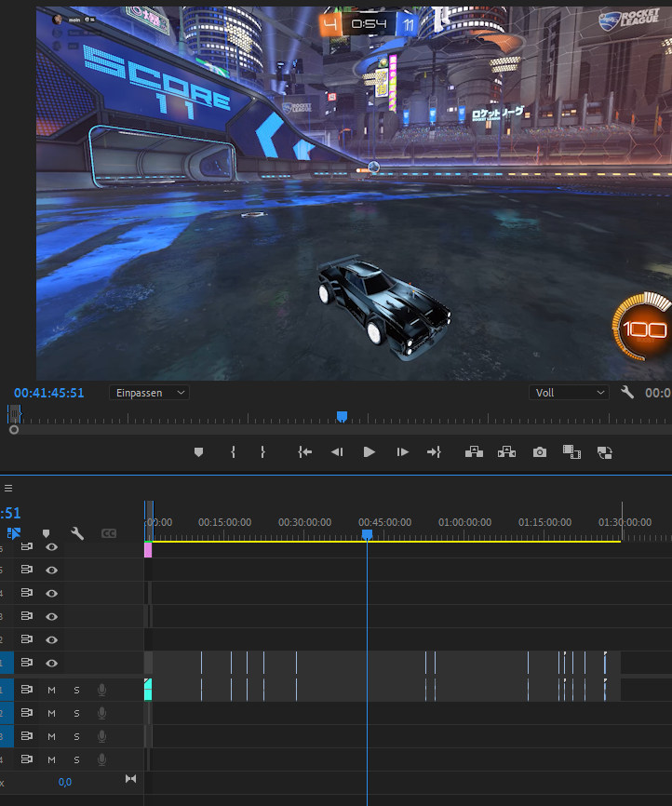Viewport: 672px width, 806px height.
Task: Jump to the In point
Action: pyautogui.click(x=304, y=452)
